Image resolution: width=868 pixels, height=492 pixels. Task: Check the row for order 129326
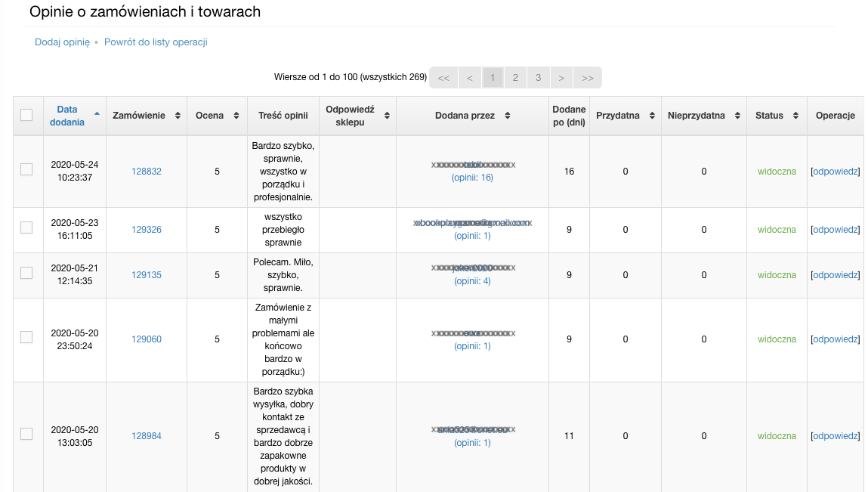(26, 227)
